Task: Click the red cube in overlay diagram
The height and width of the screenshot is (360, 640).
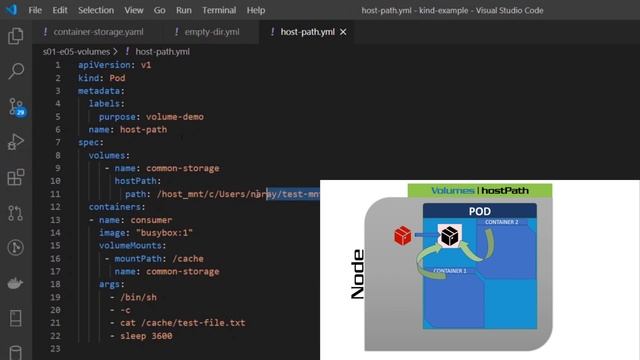Action: pyautogui.click(x=403, y=236)
